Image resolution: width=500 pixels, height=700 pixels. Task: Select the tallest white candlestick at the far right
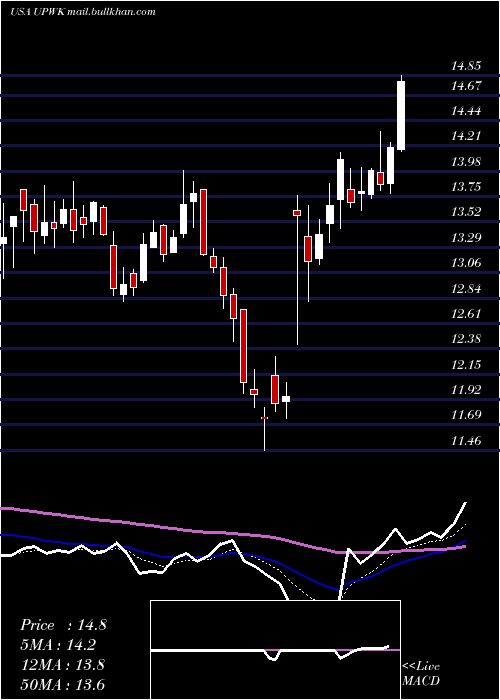(x=401, y=114)
